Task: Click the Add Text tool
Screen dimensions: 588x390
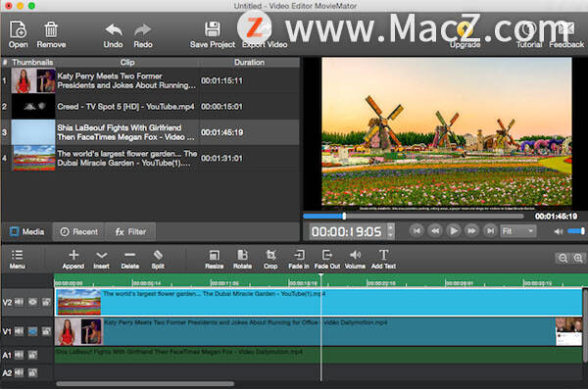Action: [383, 259]
